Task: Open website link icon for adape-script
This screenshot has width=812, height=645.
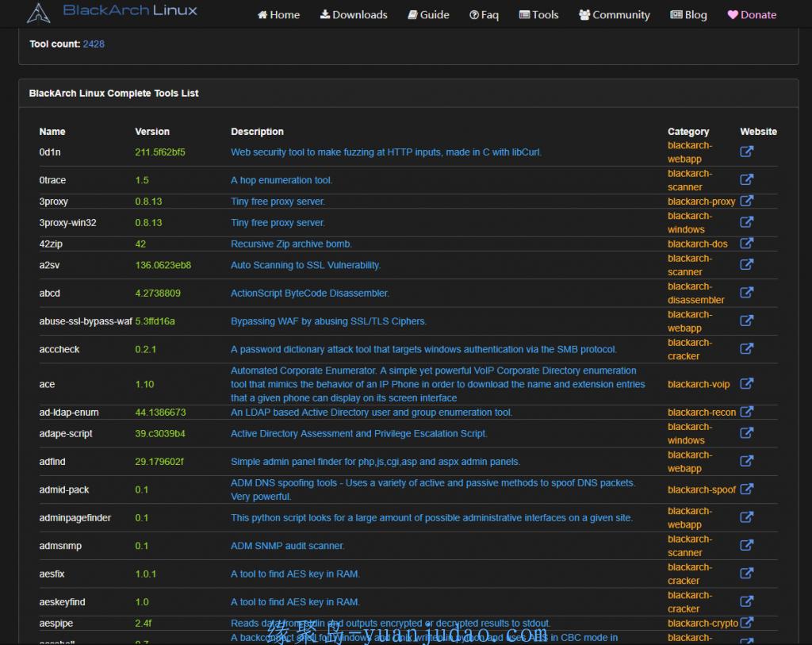Action: [x=746, y=433]
